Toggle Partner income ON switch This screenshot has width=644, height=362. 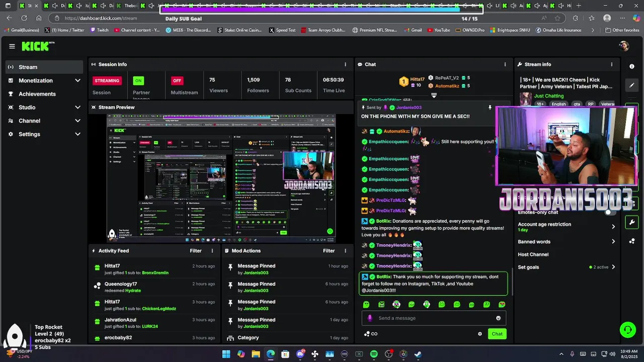tap(138, 80)
